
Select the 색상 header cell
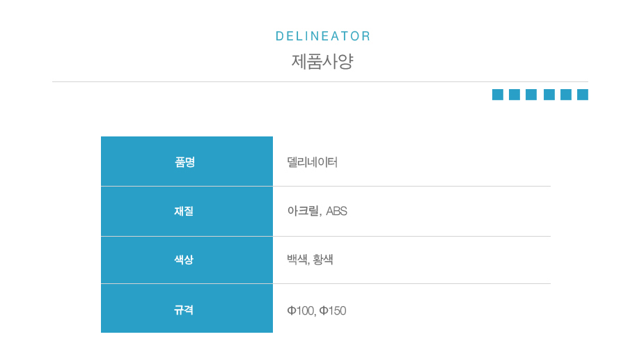click(x=187, y=260)
